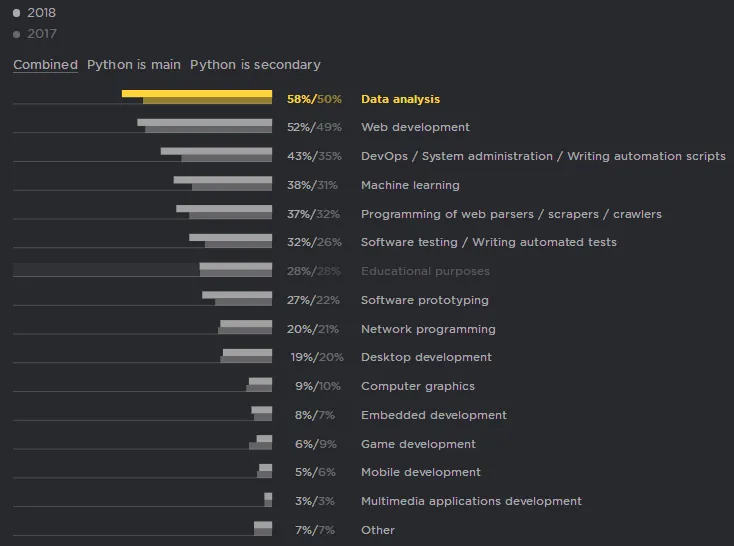The width and height of the screenshot is (734, 546).
Task: Select the Web development label
Action: tap(415, 127)
